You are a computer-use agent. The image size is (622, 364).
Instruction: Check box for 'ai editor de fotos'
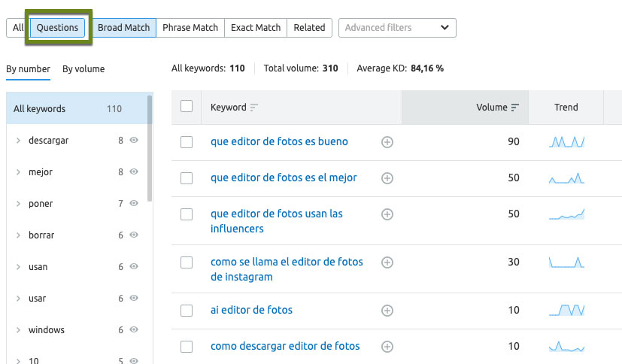pyautogui.click(x=187, y=311)
